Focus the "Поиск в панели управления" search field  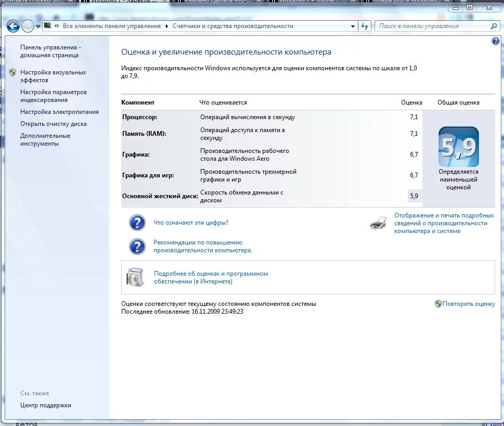[x=432, y=26]
